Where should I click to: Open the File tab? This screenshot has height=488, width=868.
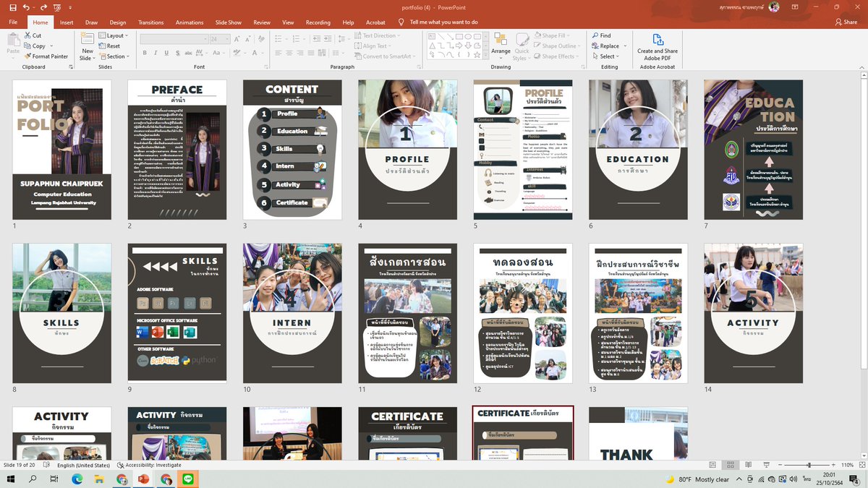click(x=13, y=22)
